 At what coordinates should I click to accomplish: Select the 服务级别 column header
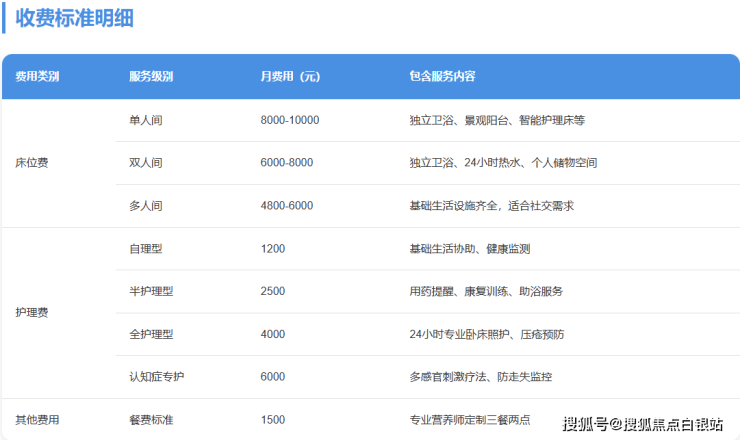coord(151,77)
